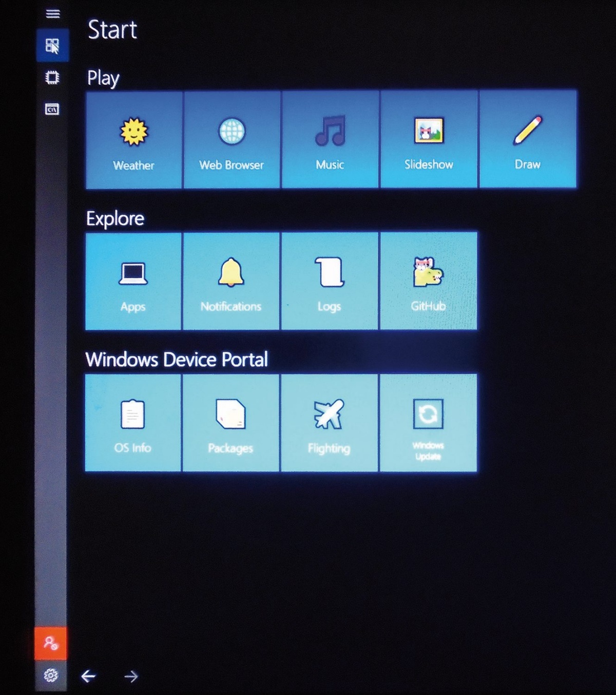Open the Music tile

330,140
